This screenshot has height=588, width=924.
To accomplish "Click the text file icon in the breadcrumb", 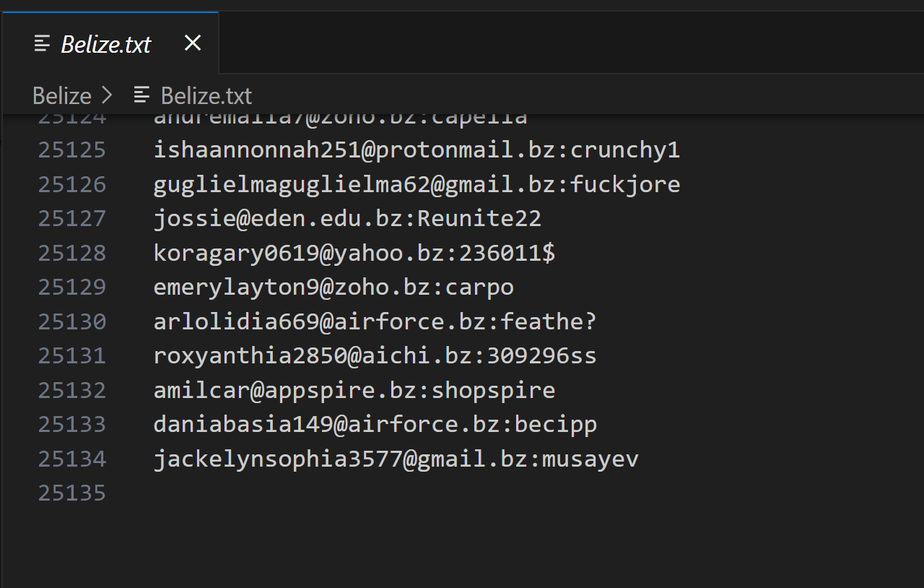I will click(x=142, y=95).
